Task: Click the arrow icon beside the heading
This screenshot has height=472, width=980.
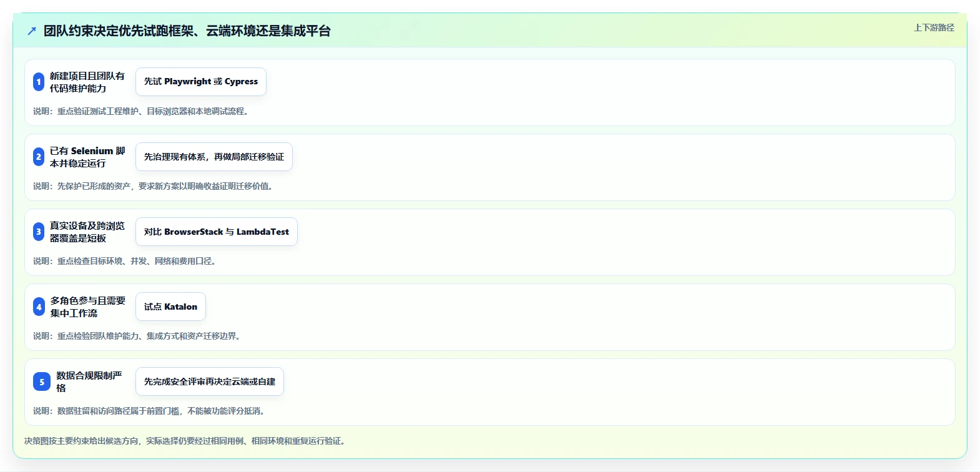Action: 32,31
